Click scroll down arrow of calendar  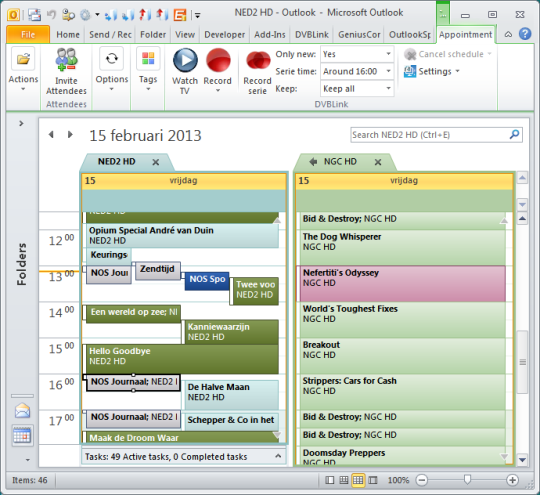pyautogui.click(x=522, y=460)
